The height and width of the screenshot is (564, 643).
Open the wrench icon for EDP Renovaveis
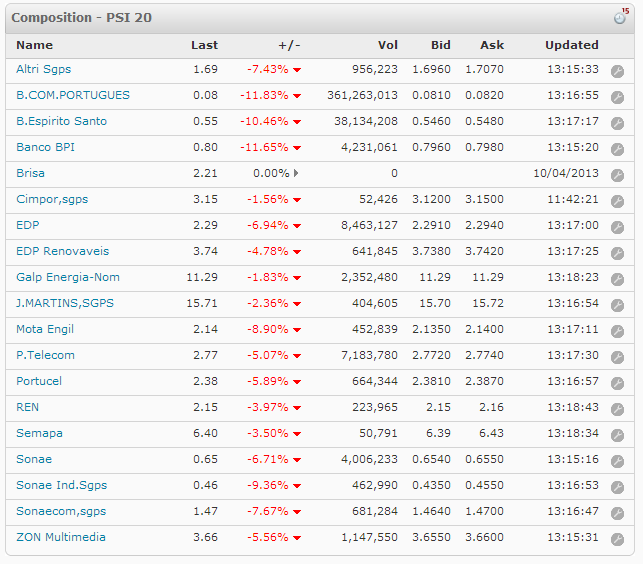coord(617,253)
